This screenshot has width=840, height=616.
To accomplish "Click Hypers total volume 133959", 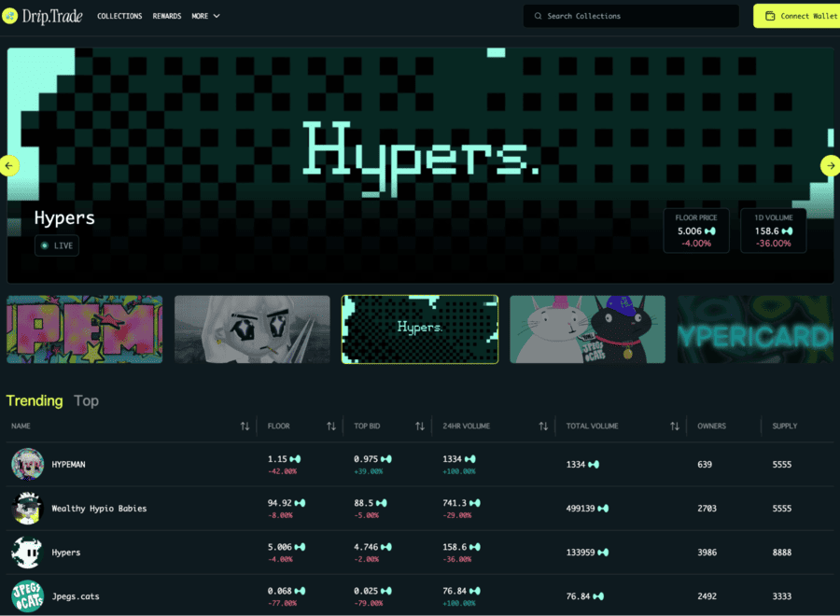I will 581,553.
